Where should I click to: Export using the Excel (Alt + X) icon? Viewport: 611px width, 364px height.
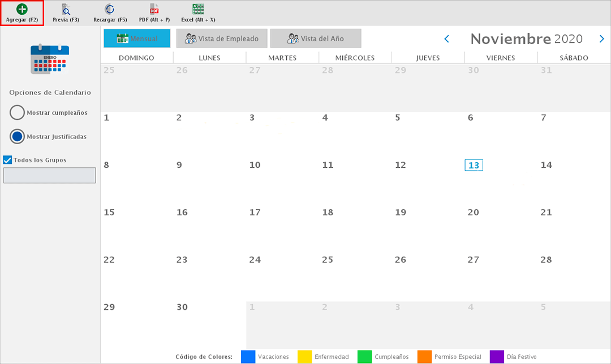198,9
